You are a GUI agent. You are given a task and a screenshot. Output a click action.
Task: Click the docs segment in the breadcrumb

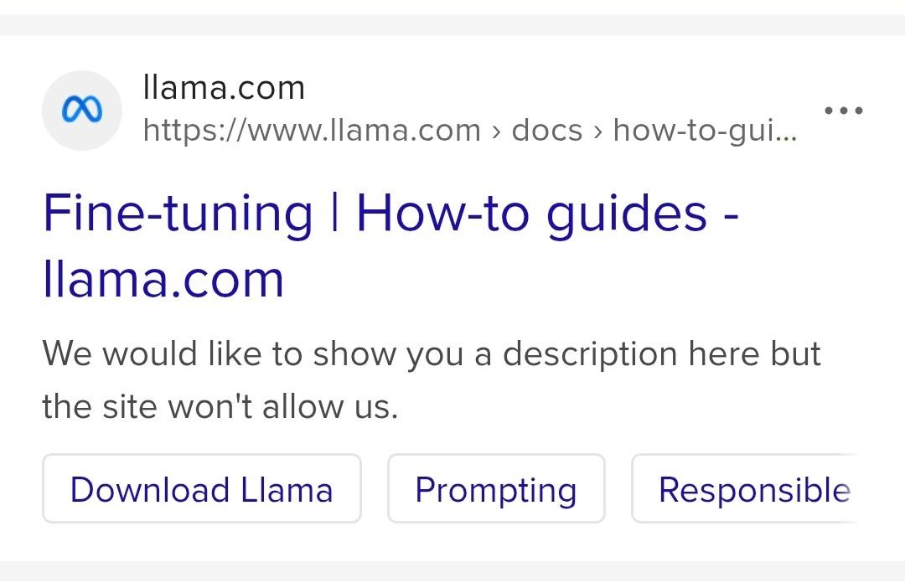pos(546,131)
